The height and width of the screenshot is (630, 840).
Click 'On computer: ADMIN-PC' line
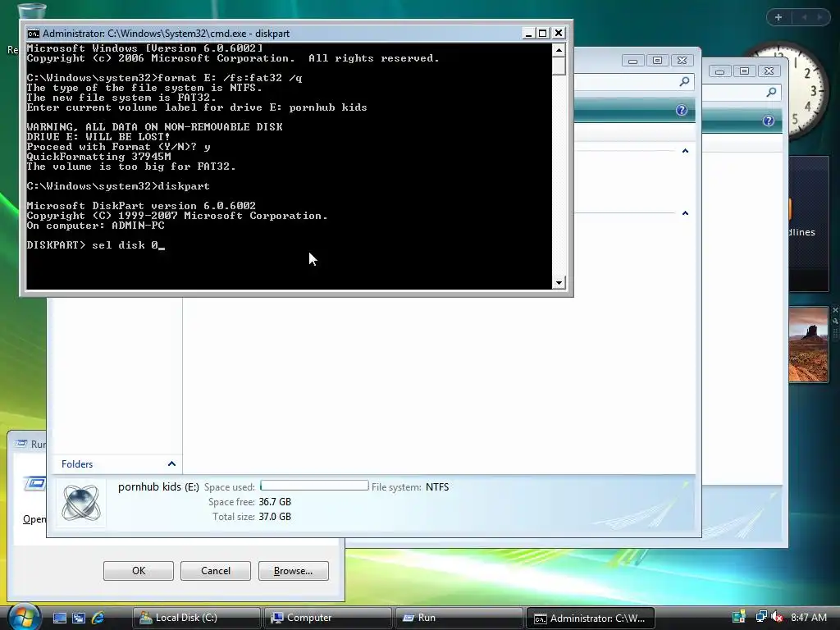95,226
